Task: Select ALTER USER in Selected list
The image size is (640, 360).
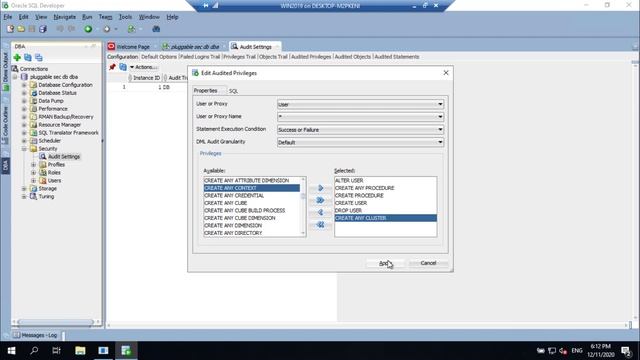Action: 385,180
